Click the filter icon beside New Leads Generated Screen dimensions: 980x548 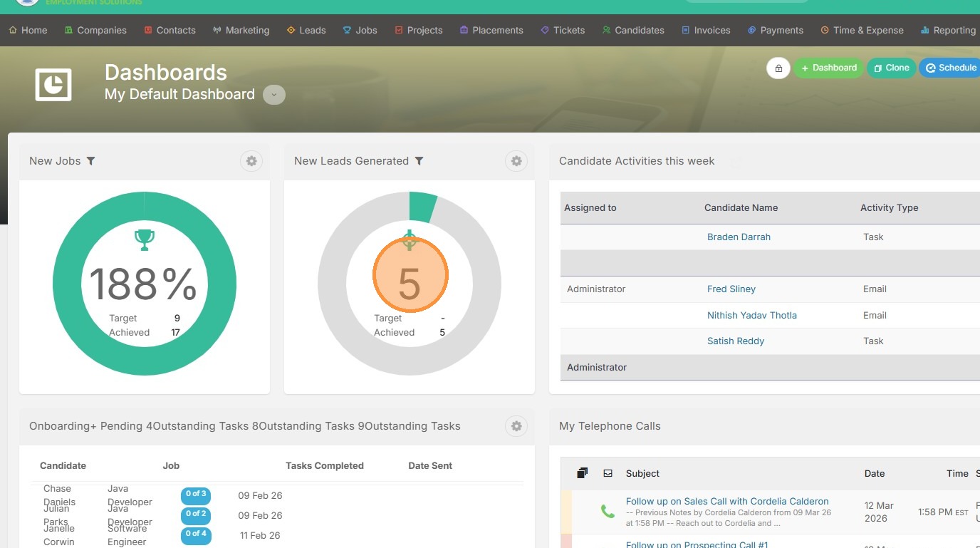tap(419, 161)
